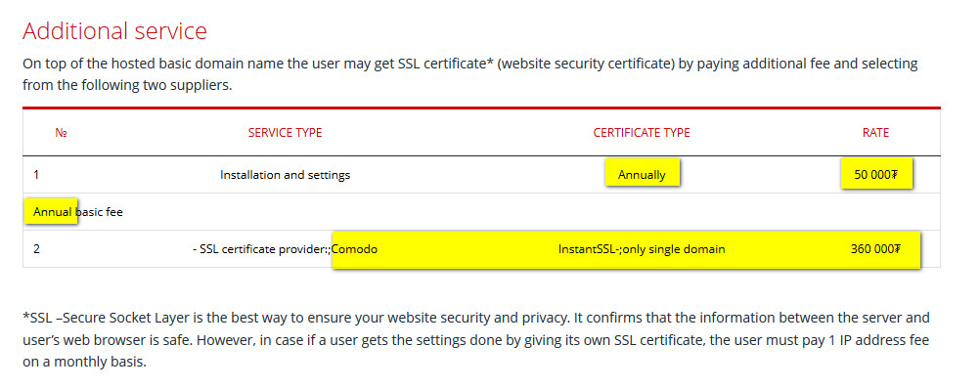Select the 'Annual basic fee' row

pyautogui.click(x=481, y=212)
